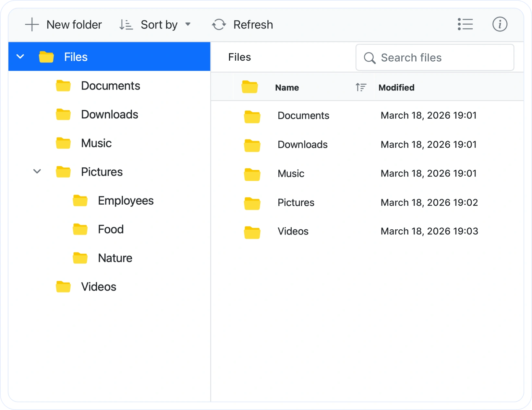
Task: Click the Music folder icon in tree
Action: point(63,143)
